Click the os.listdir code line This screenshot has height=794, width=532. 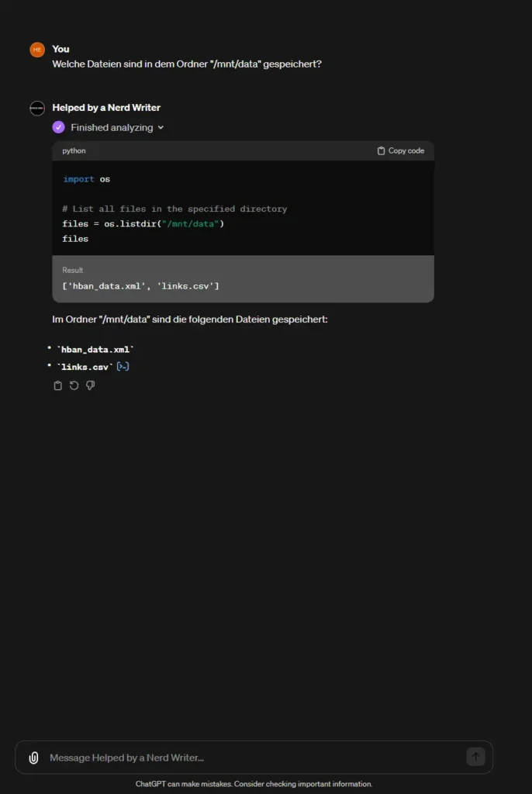pos(143,224)
